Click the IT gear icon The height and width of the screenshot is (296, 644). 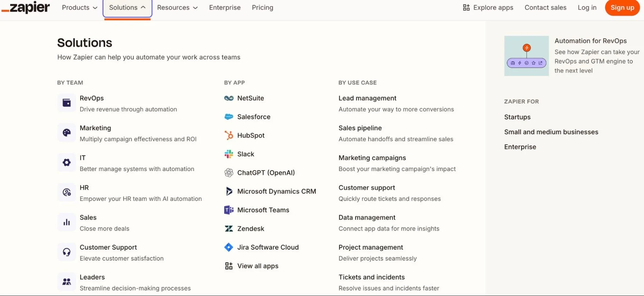(67, 162)
